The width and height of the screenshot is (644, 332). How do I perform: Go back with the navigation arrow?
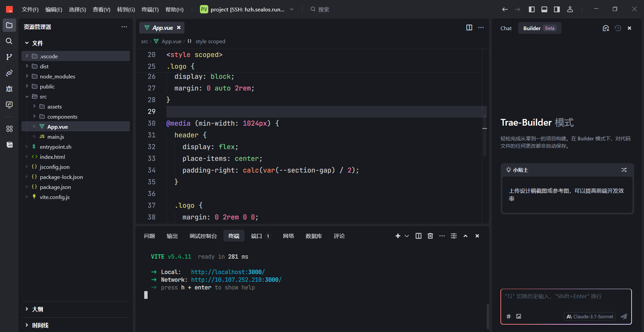505,9
